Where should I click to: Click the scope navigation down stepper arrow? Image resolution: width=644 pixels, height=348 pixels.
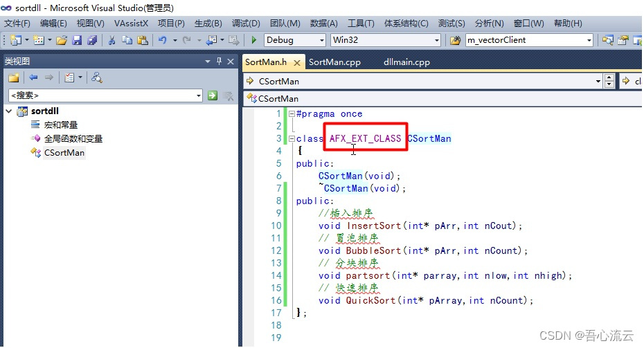(x=609, y=84)
